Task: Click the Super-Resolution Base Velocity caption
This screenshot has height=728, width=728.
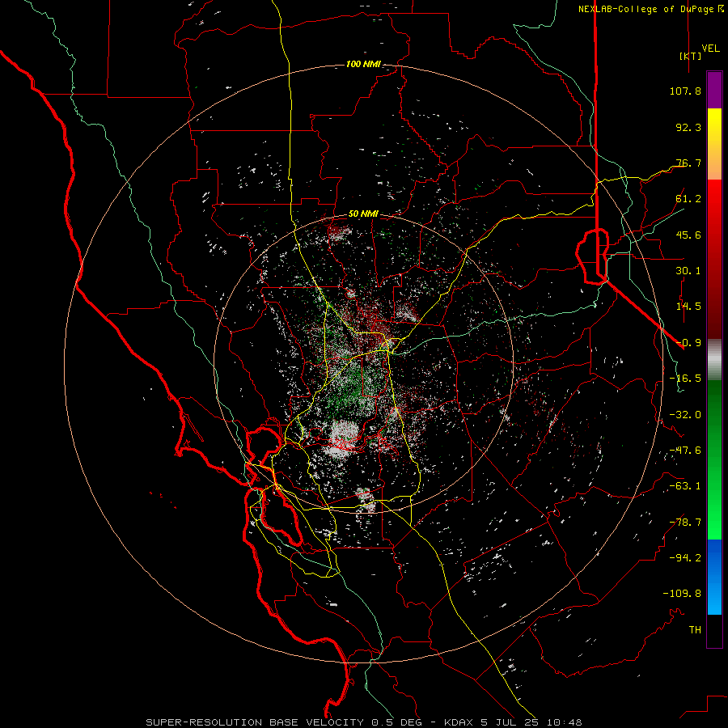Action: coord(363,722)
